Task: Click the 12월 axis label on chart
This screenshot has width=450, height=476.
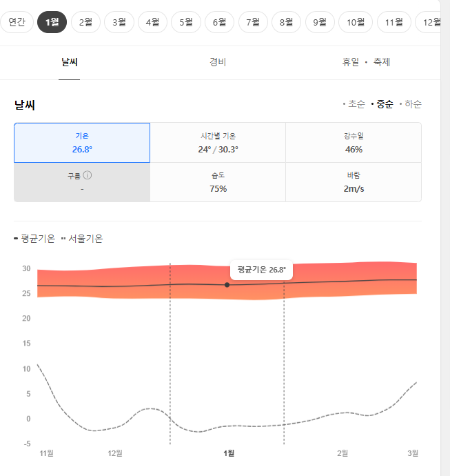Action: point(115,453)
